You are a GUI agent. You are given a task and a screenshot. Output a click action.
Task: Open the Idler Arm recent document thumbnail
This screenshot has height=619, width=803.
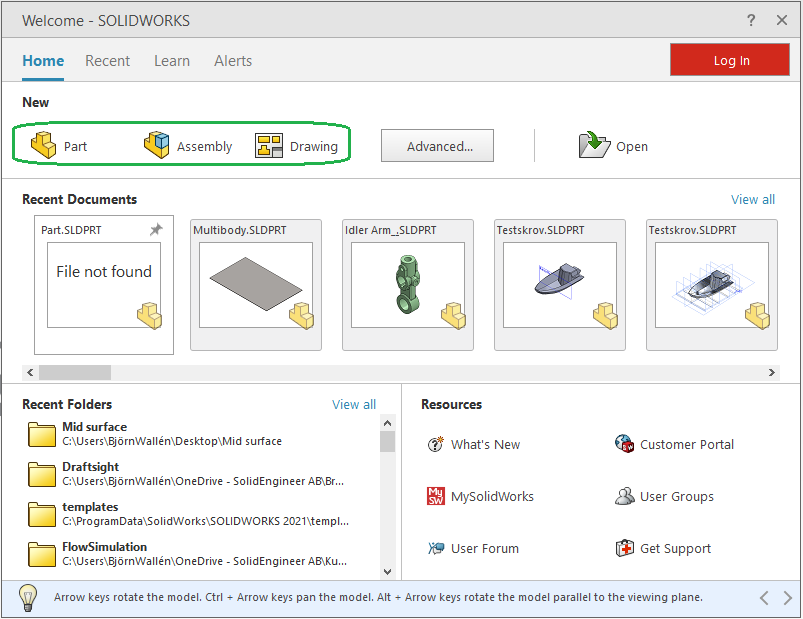click(408, 285)
